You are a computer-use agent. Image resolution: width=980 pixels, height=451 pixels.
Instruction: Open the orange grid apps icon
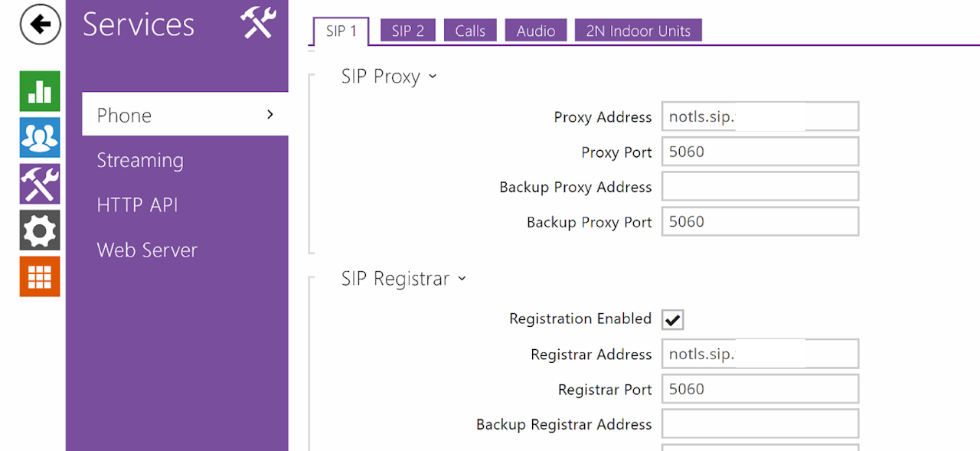pos(40,276)
